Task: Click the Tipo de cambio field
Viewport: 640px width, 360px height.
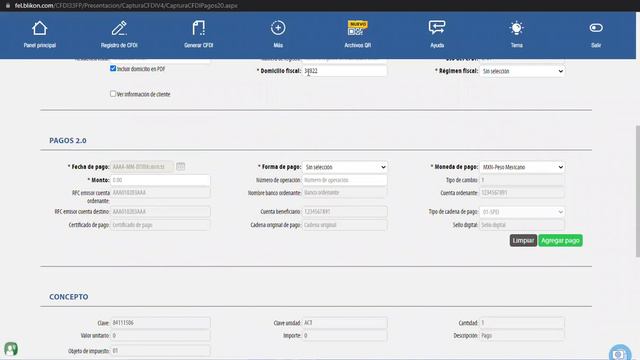Action: point(522,180)
